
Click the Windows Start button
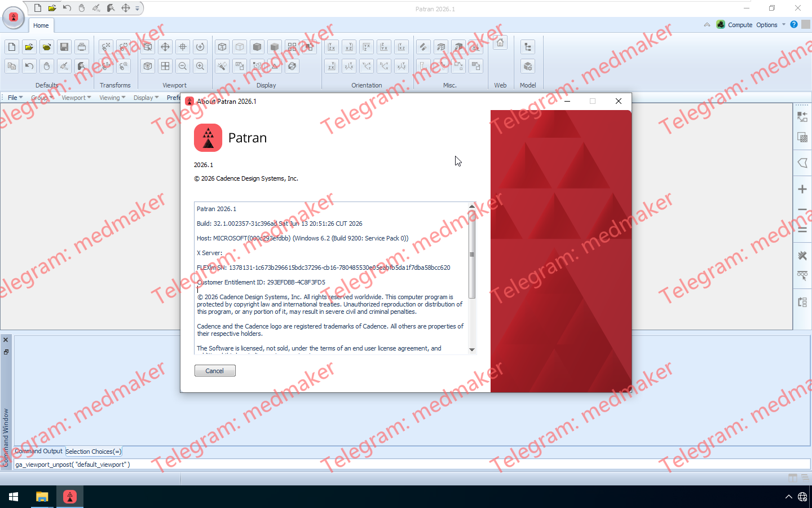point(14,497)
